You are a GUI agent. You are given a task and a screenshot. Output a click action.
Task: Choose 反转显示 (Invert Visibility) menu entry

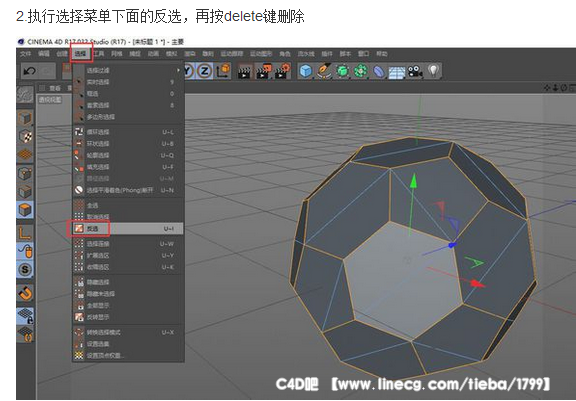coord(128,317)
